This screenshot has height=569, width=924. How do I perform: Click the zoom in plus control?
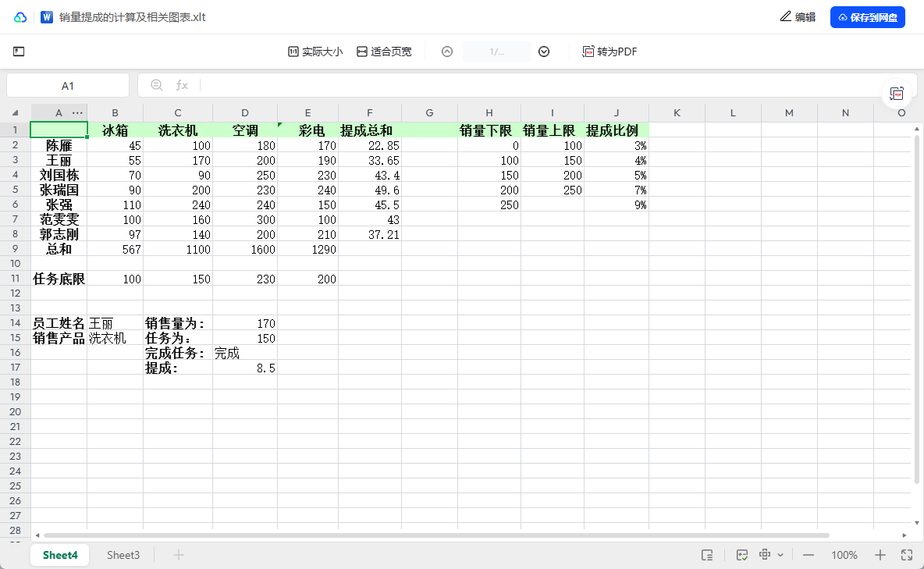click(x=881, y=555)
